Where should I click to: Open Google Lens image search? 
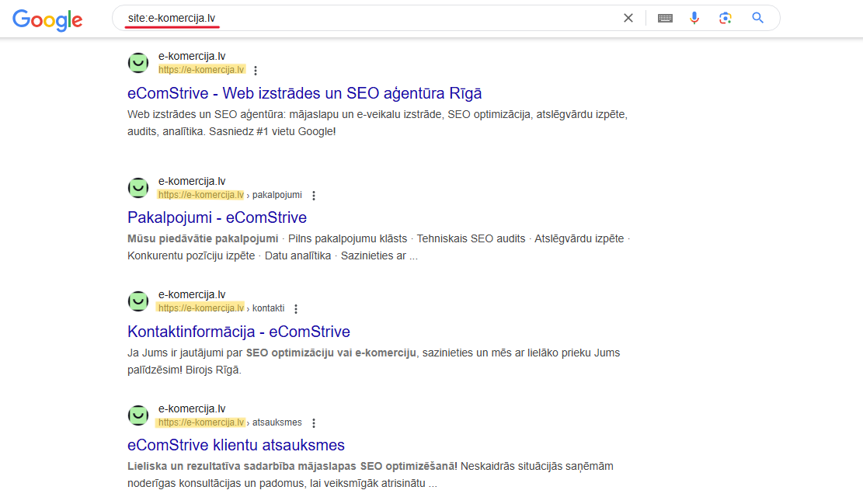point(725,17)
